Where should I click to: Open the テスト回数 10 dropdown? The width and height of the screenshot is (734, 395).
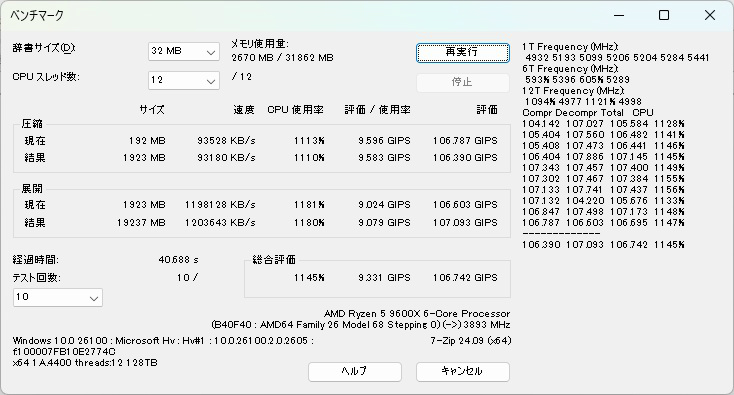[58, 297]
